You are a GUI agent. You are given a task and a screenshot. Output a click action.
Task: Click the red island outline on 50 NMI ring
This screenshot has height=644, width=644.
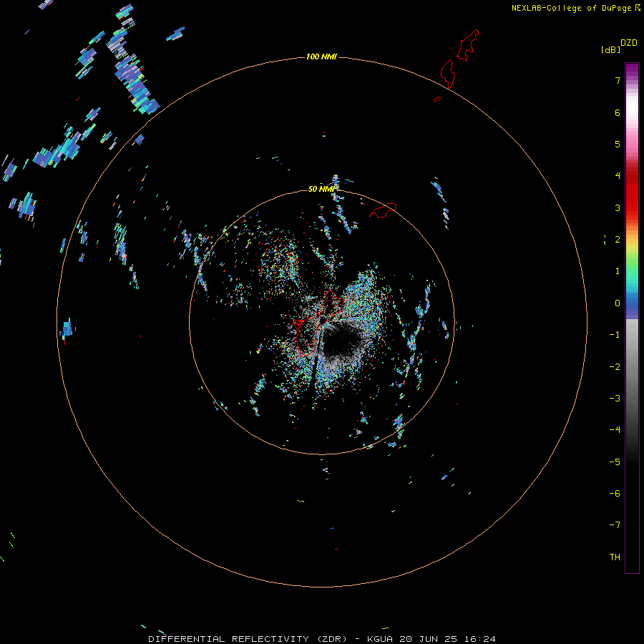tap(383, 210)
